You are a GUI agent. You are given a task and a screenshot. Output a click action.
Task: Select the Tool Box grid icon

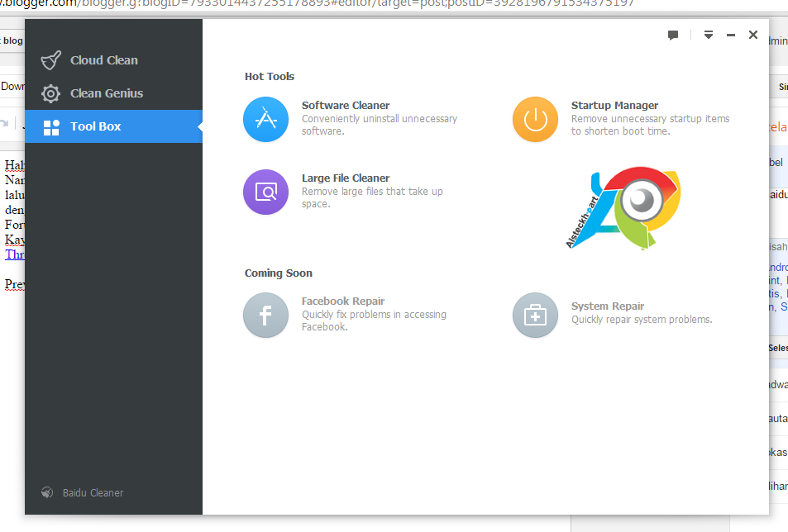click(x=51, y=127)
